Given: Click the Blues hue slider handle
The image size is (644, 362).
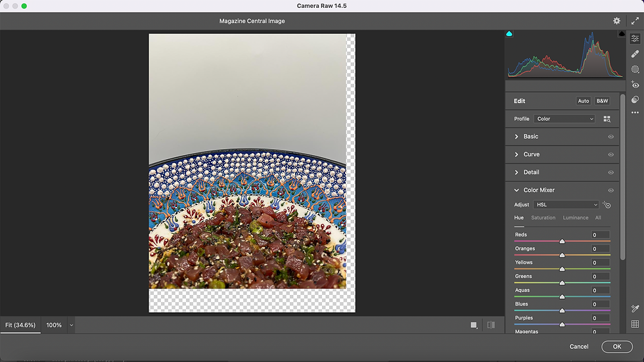Looking at the screenshot, I should (562, 311).
